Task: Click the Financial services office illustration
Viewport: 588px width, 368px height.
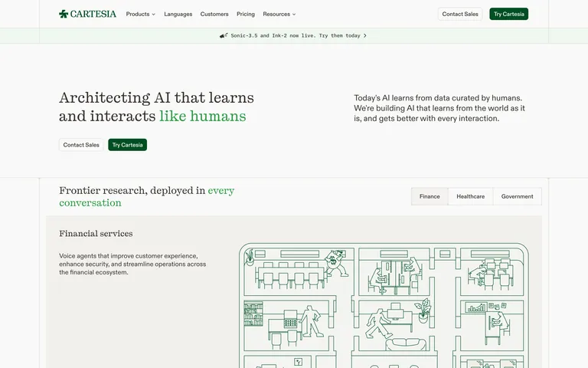Action: 384,305
